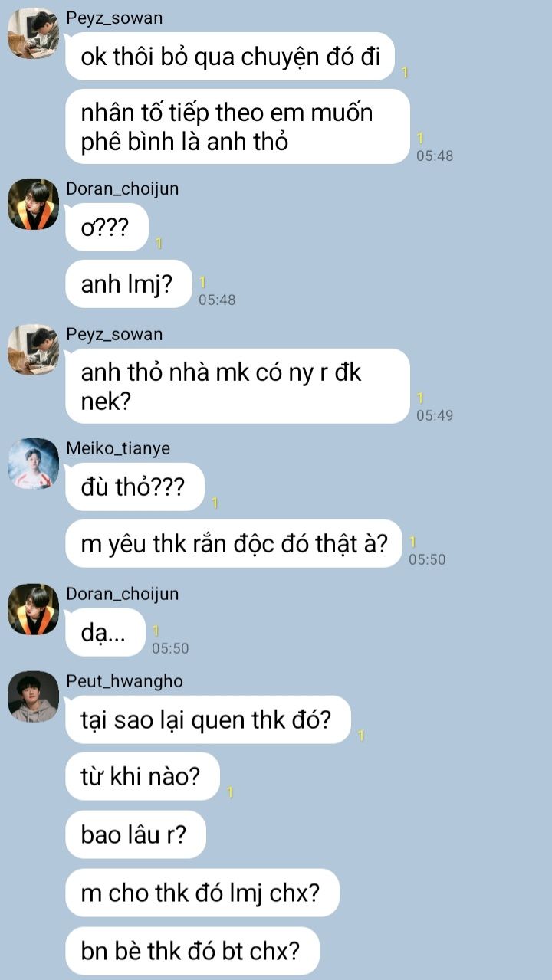Select the 'm yêu thk rắn độc' message
The width and height of the screenshot is (552, 980).
(234, 543)
